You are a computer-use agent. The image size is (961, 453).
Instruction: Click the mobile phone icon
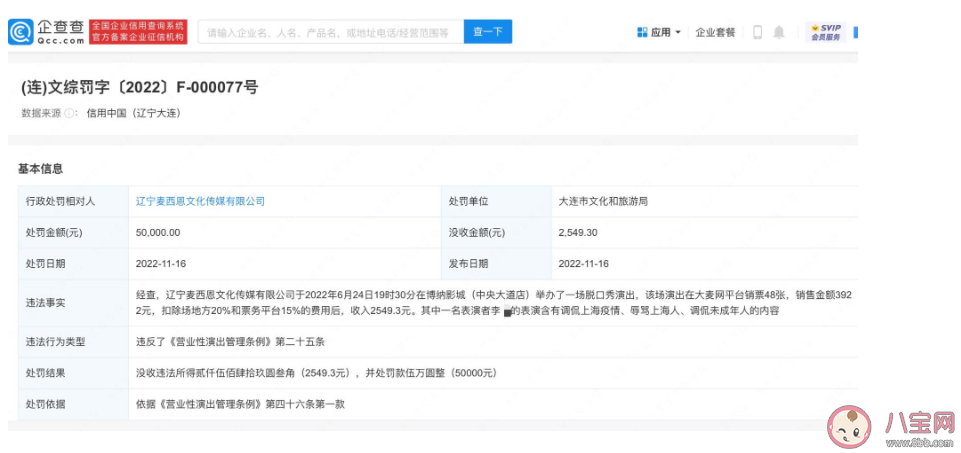pyautogui.click(x=758, y=32)
